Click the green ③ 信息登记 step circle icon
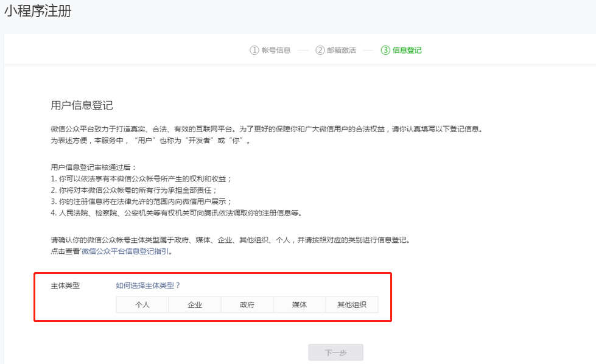 tap(385, 51)
